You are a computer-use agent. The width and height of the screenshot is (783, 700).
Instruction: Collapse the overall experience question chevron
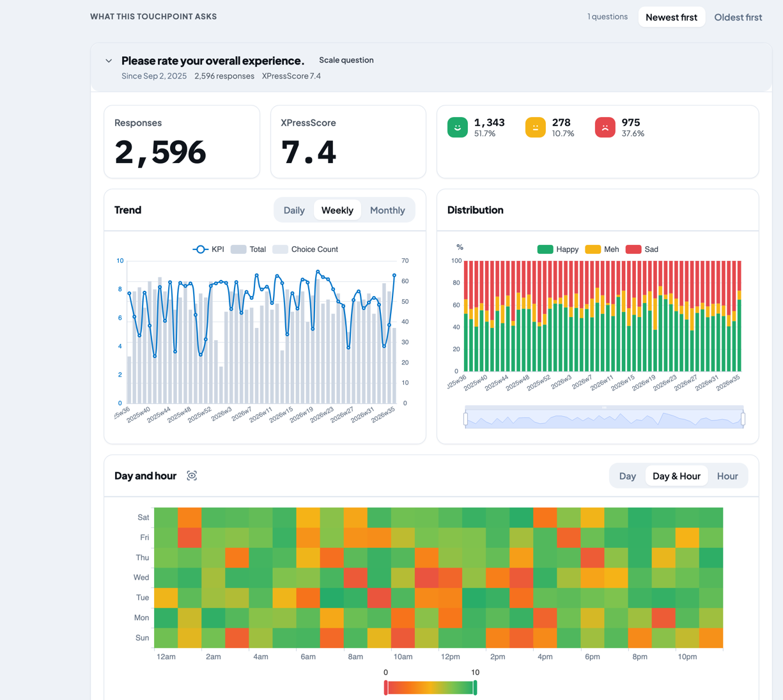point(109,61)
